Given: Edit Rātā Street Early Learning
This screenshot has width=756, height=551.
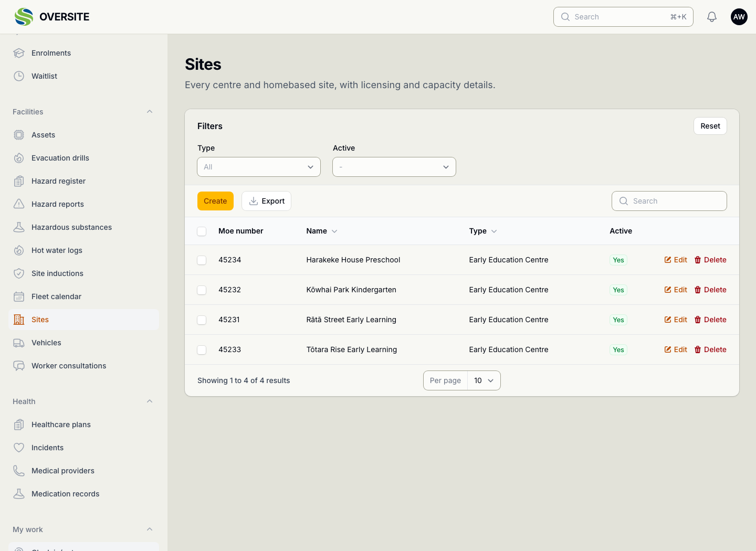Looking at the screenshot, I should 676,320.
